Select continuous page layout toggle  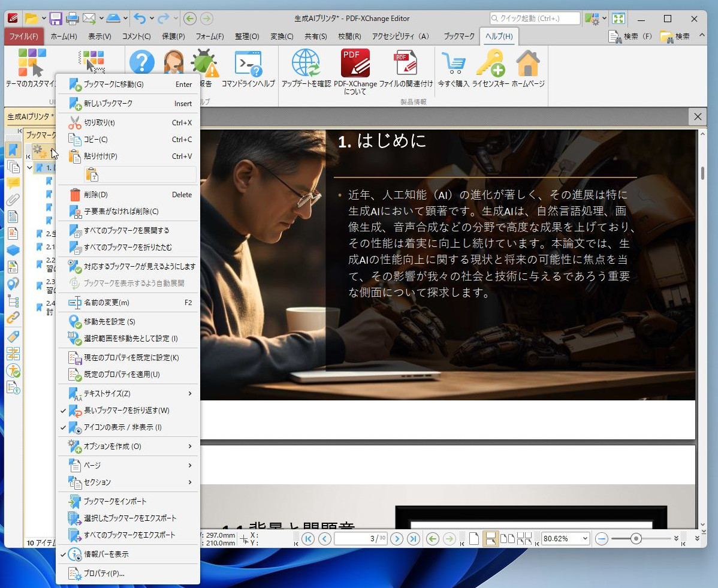[490, 538]
